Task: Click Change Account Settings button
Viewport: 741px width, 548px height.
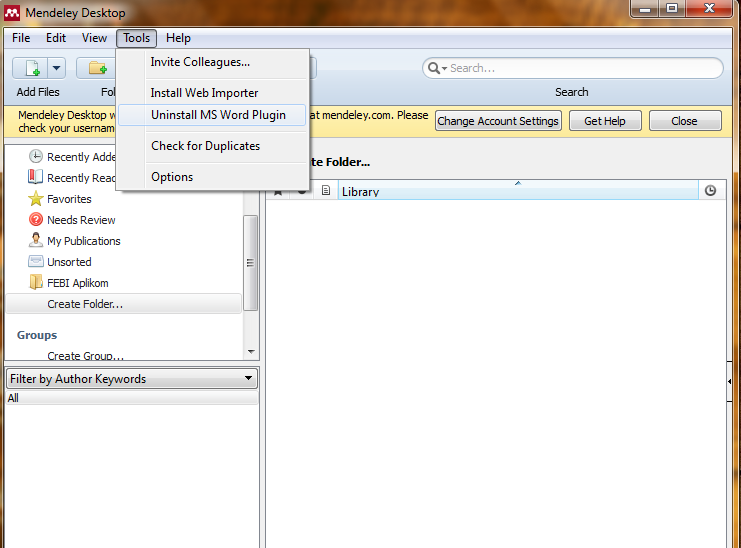Action: click(x=498, y=121)
